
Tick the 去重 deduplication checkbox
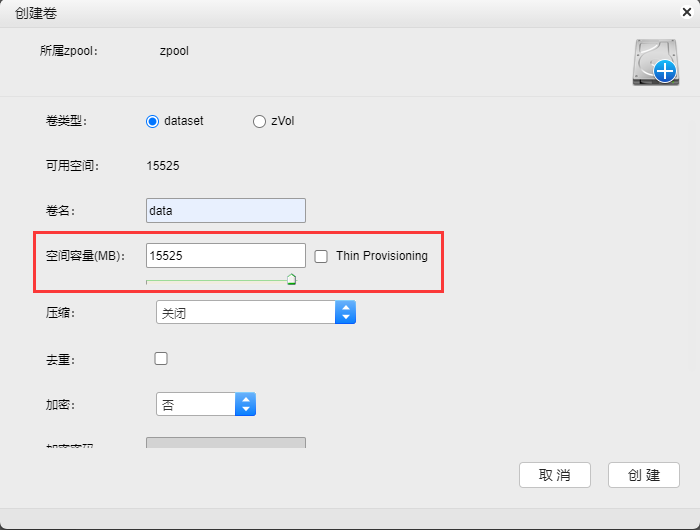161,359
